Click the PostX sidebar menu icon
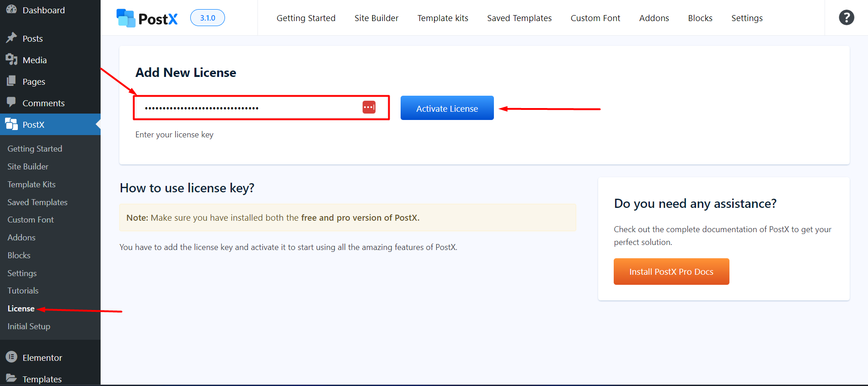This screenshot has width=868, height=386. (x=11, y=124)
